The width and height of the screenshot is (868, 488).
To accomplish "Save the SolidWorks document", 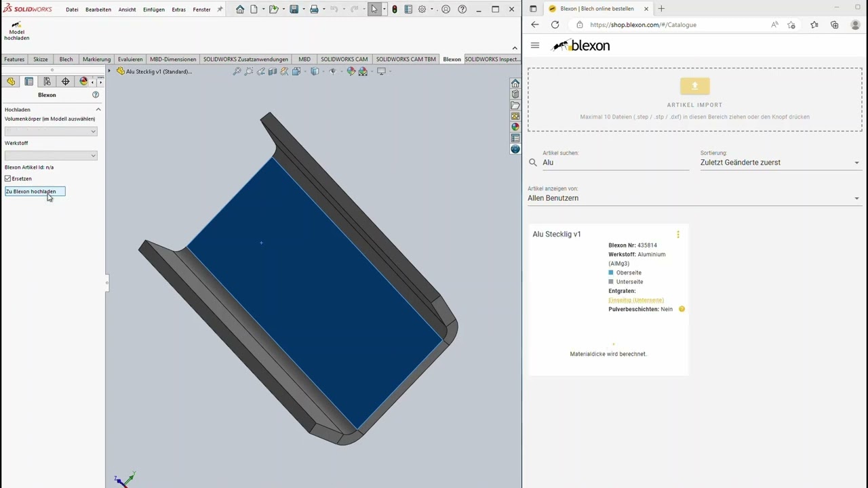I will point(294,9).
